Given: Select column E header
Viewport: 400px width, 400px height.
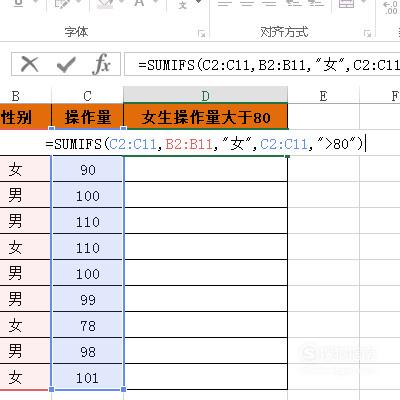Looking at the screenshot, I should (x=323, y=96).
